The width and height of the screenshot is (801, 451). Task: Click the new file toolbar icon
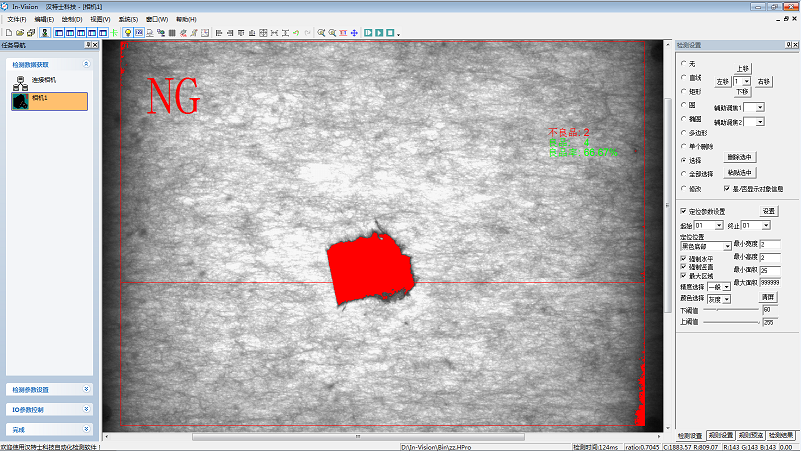tap(7, 33)
